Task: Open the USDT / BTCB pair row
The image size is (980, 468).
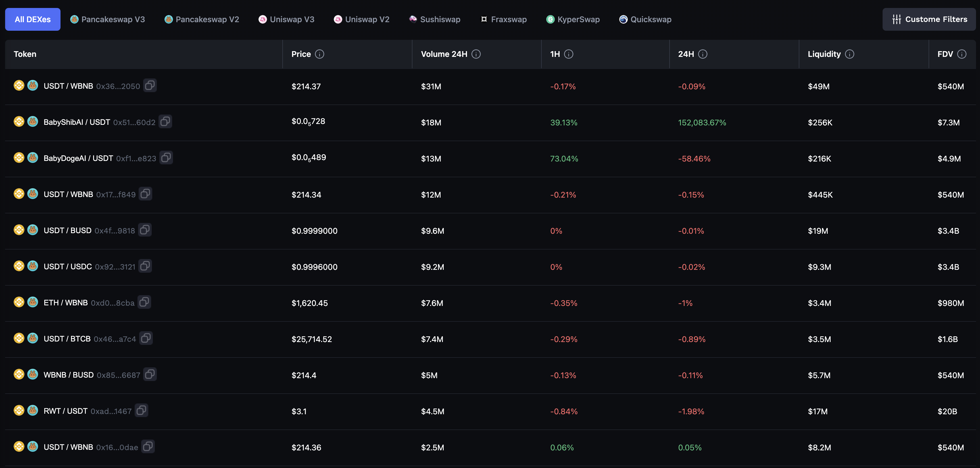Action: (x=67, y=339)
